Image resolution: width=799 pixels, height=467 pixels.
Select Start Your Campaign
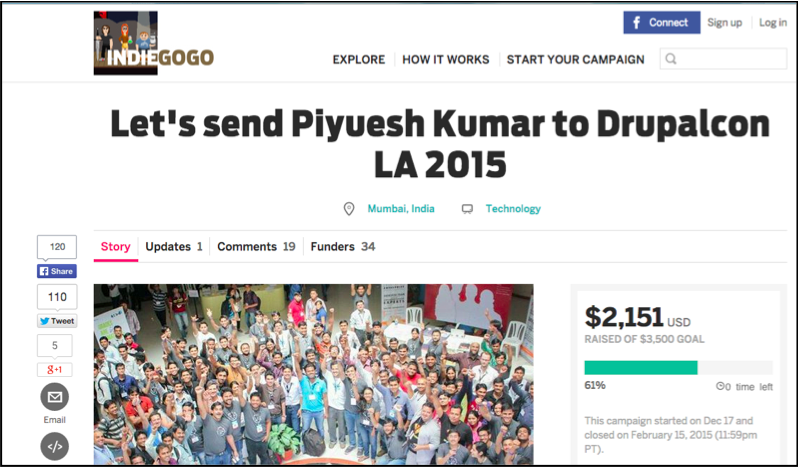(x=575, y=60)
